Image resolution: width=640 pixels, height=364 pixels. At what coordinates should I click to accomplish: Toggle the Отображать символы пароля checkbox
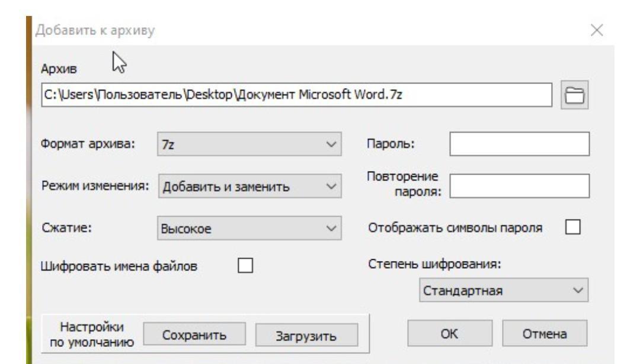[x=574, y=227]
